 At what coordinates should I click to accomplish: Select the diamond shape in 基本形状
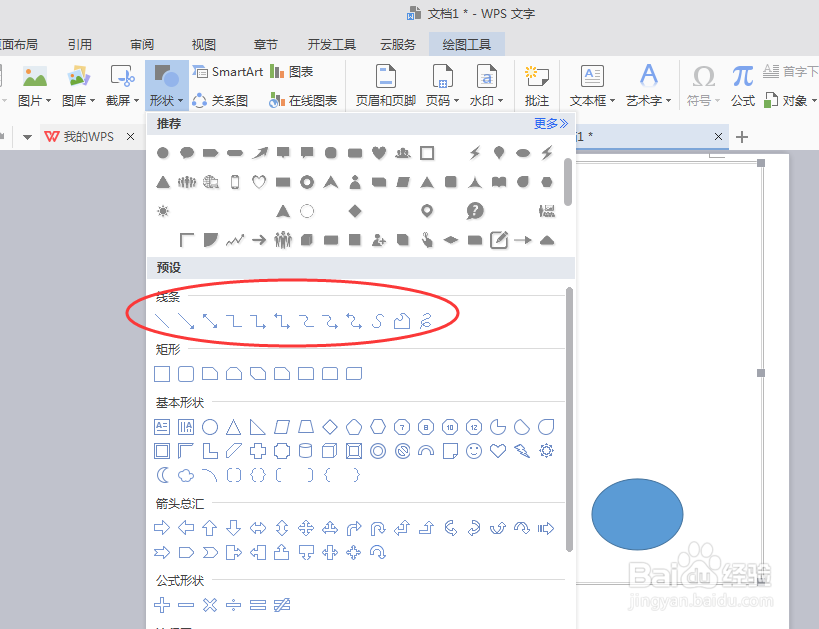point(330,427)
